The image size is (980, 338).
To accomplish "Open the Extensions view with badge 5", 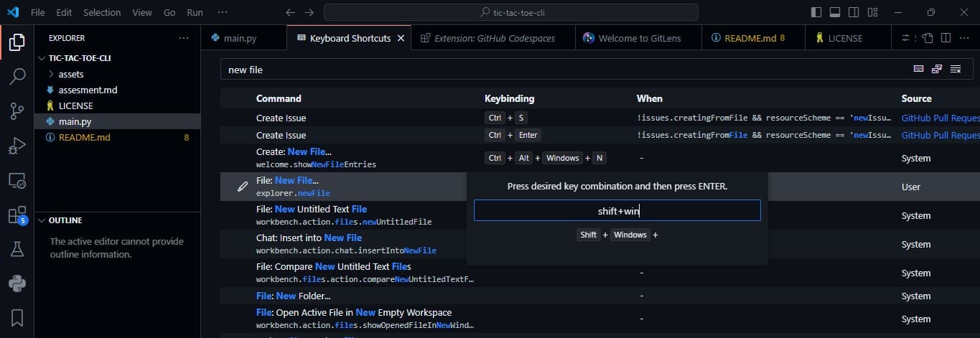I will tap(17, 215).
